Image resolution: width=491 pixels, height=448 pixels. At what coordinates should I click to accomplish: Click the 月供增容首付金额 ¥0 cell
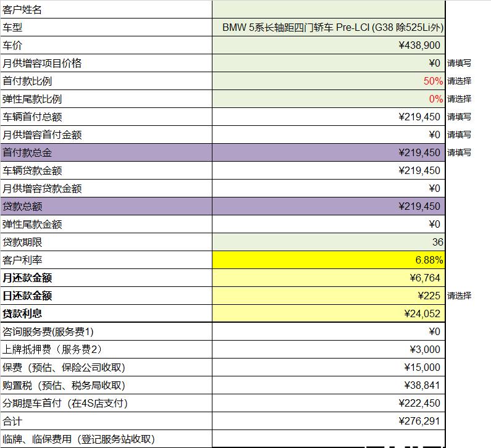(x=329, y=135)
